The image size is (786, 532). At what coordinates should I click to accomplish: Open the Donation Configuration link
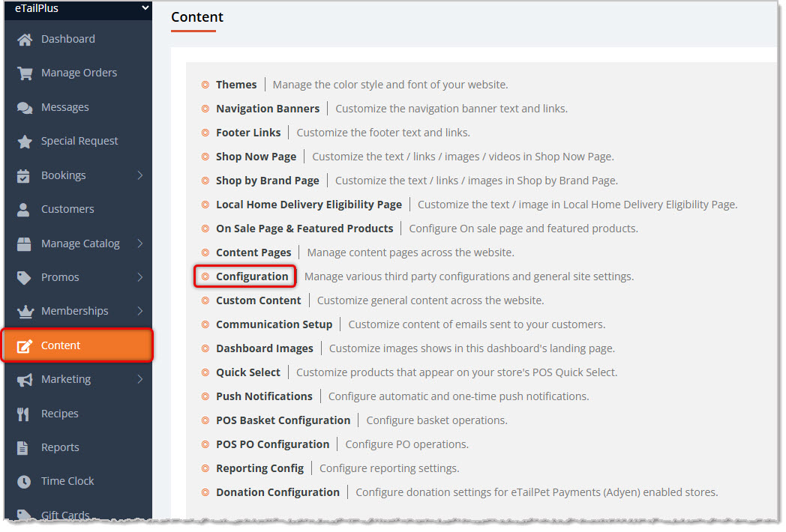pyautogui.click(x=277, y=492)
